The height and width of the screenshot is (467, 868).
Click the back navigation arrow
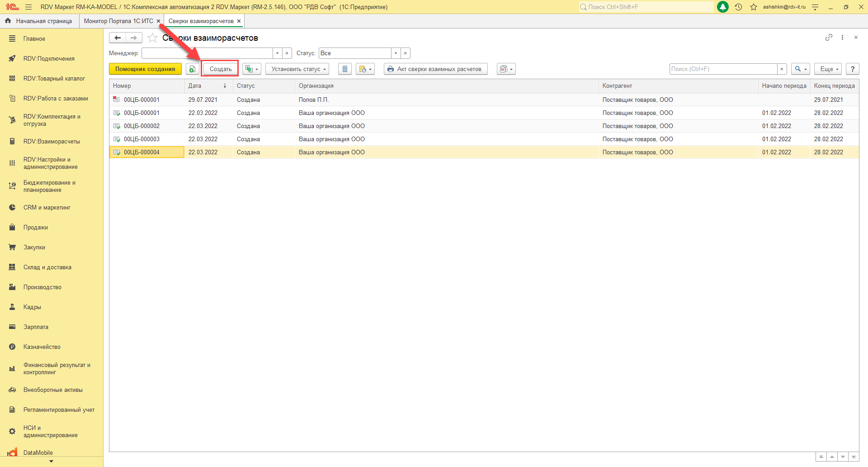click(x=118, y=38)
